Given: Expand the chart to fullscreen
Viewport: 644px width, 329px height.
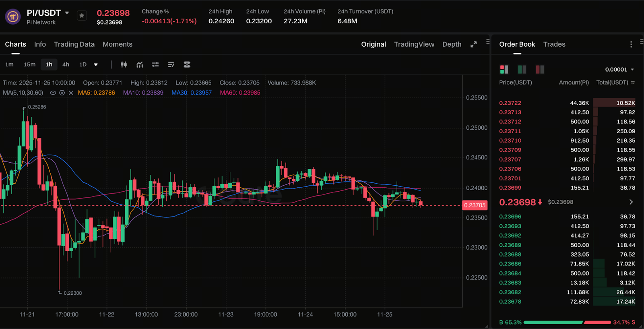Looking at the screenshot, I should pyautogui.click(x=474, y=44).
